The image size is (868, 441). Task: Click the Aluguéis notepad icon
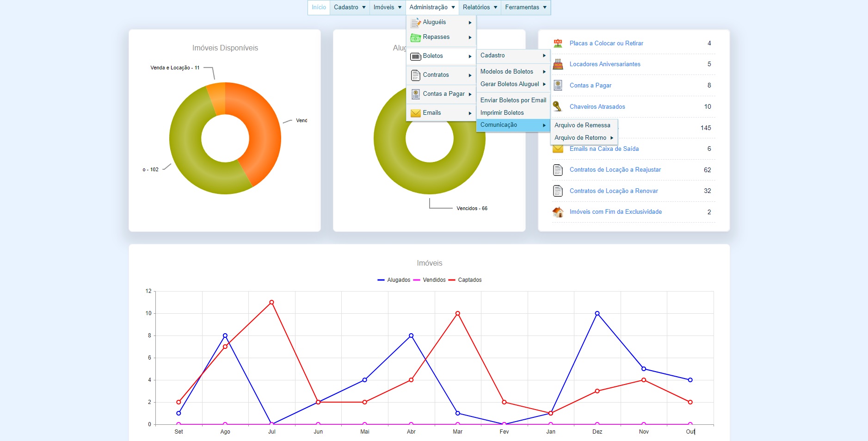click(416, 23)
